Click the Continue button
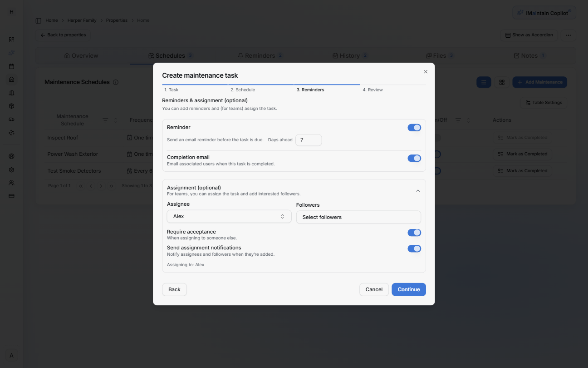588x368 pixels. tap(408, 289)
